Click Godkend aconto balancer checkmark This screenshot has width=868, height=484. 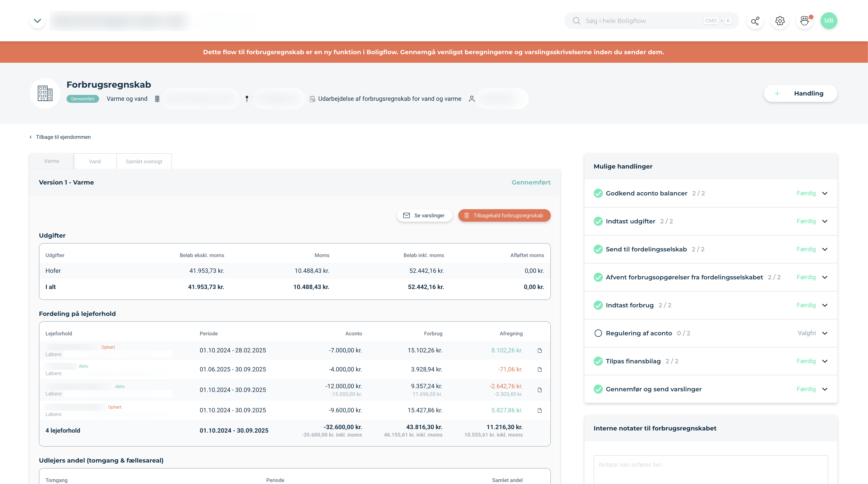(598, 193)
